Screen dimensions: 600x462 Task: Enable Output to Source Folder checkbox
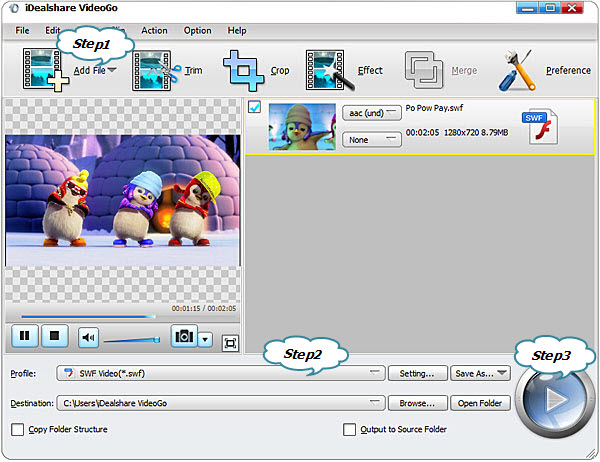tap(349, 429)
